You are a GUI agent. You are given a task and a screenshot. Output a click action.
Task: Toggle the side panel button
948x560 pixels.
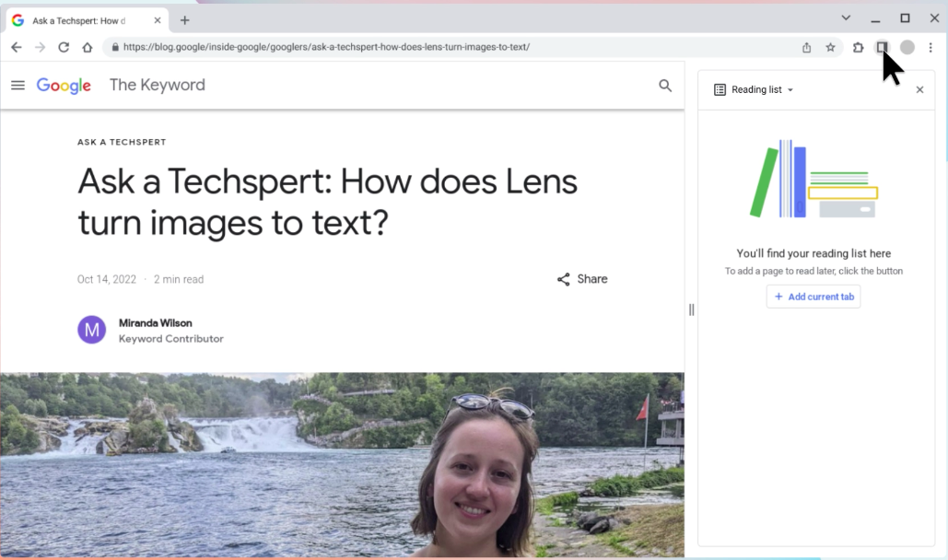click(882, 47)
